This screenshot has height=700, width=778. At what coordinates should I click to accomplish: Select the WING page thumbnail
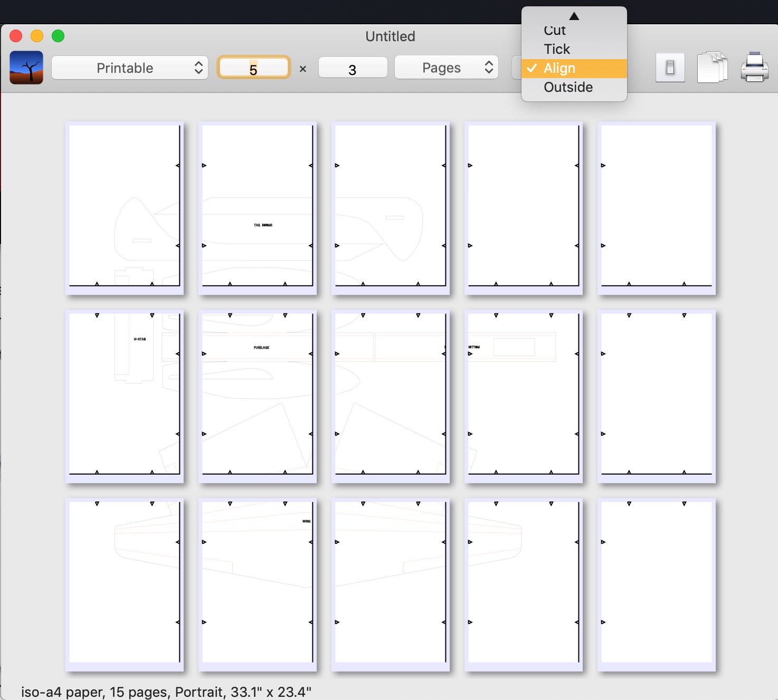click(x=258, y=584)
